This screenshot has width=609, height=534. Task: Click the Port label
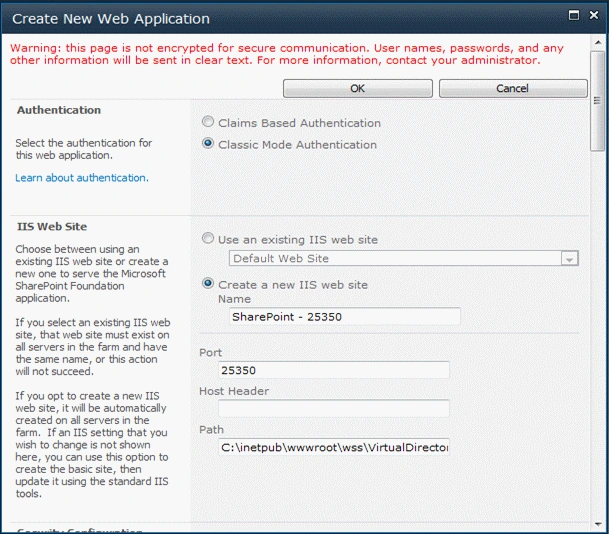pos(210,353)
